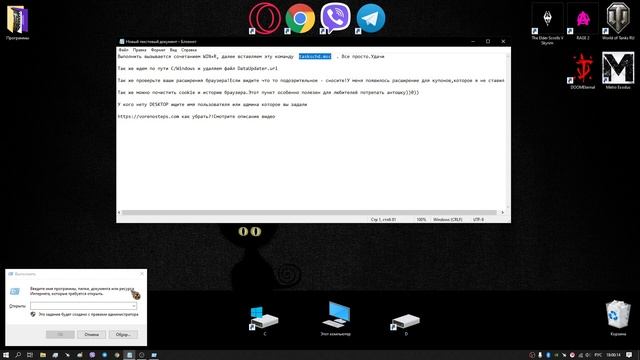
Task: Close the Run dialog
Action: [x=142, y=274]
